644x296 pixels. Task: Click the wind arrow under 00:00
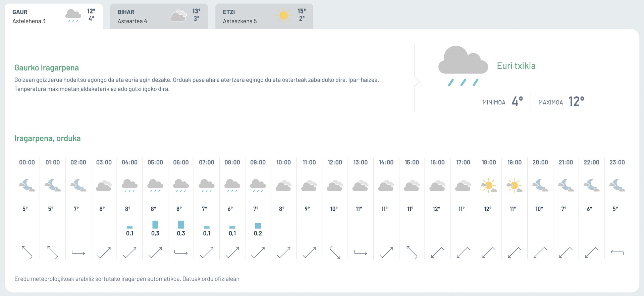tap(27, 252)
